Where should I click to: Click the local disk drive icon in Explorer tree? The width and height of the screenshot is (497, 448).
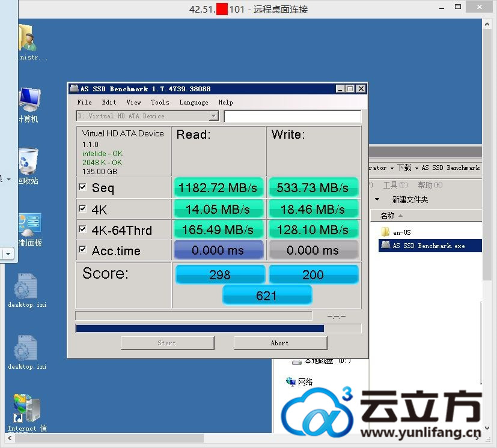(x=297, y=362)
